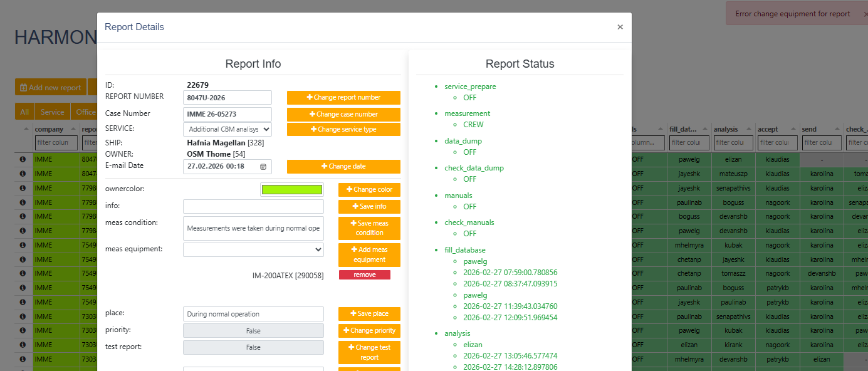Open the E-mail Date calendar picker icon
Viewport: 868px width, 371px height.
point(263,167)
